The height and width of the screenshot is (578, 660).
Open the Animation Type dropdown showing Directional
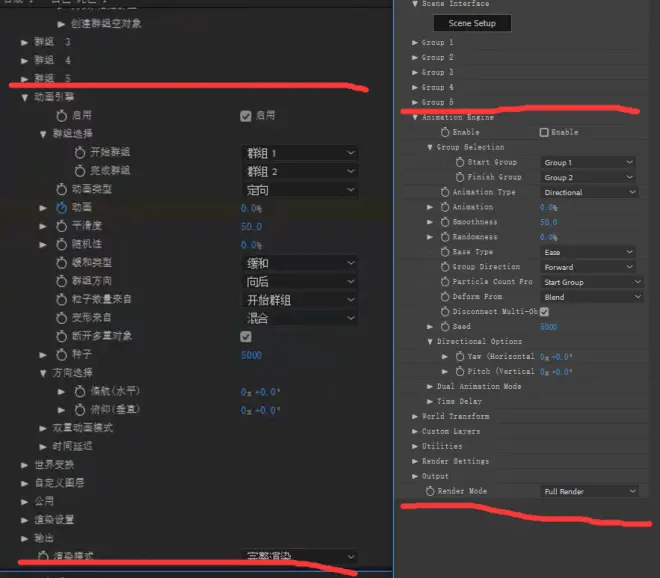tap(589, 192)
